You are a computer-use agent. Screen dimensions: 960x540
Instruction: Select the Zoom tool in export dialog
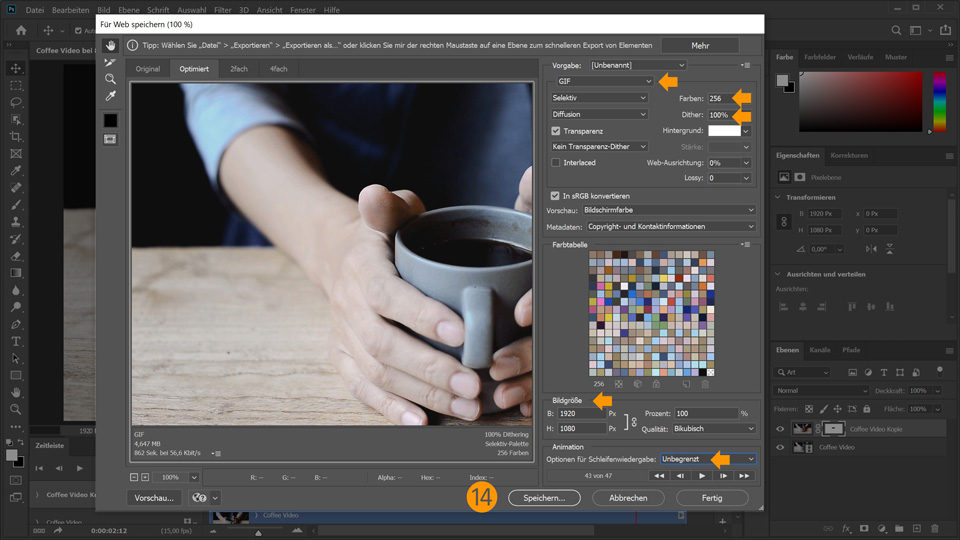[110, 79]
